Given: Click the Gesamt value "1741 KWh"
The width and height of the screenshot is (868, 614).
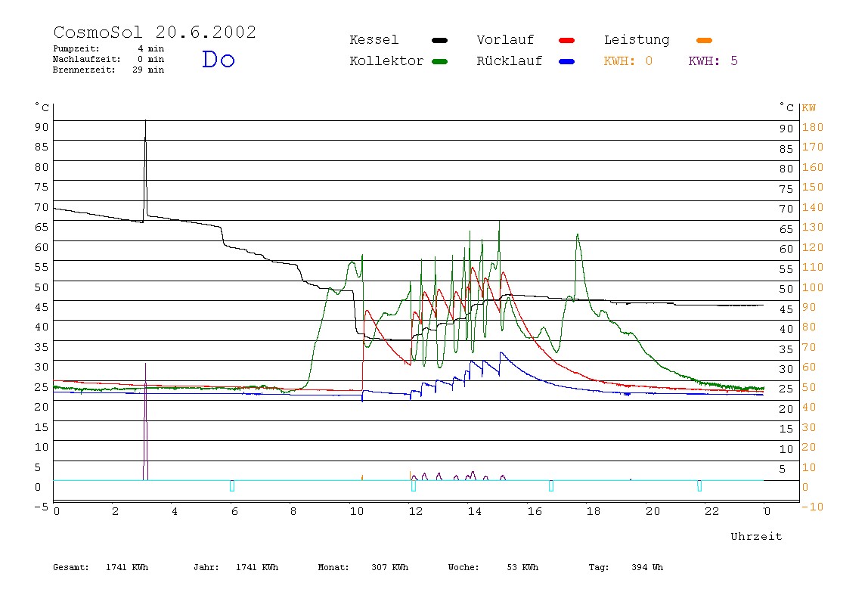Looking at the screenshot, I should 127,567.
